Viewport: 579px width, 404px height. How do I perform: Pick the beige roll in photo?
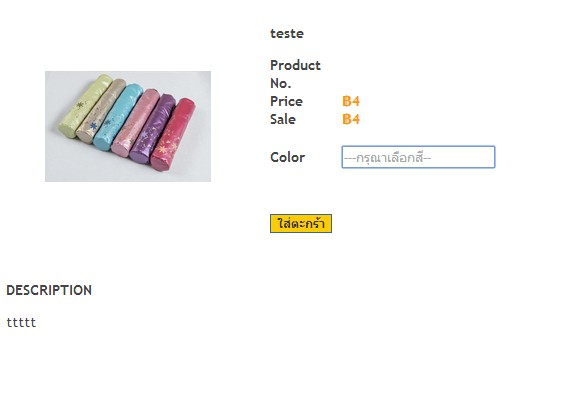[x=100, y=112]
